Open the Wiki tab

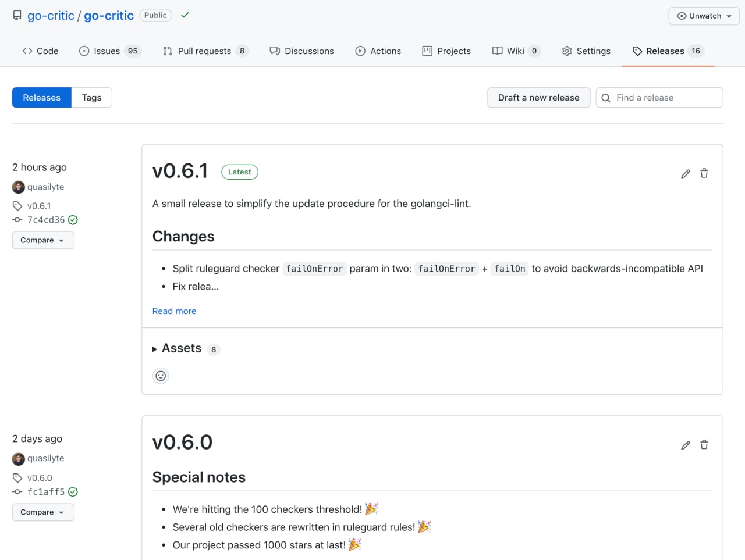coord(516,51)
